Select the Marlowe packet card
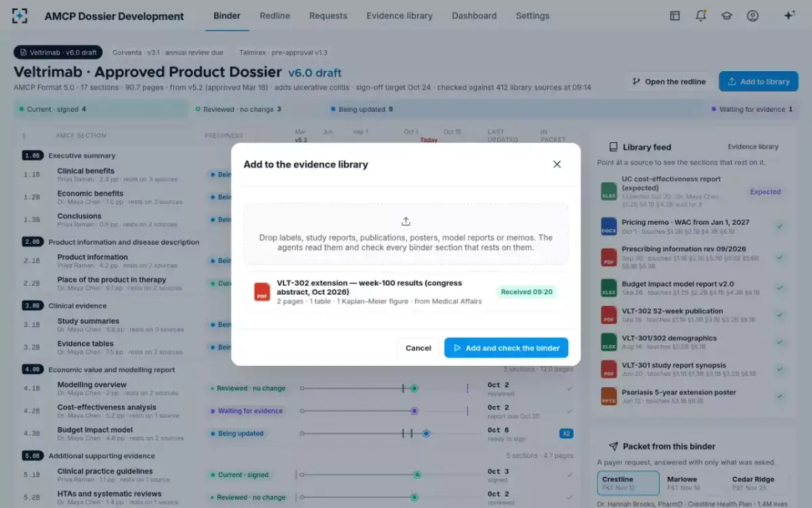The image size is (812, 508). tap(692, 483)
